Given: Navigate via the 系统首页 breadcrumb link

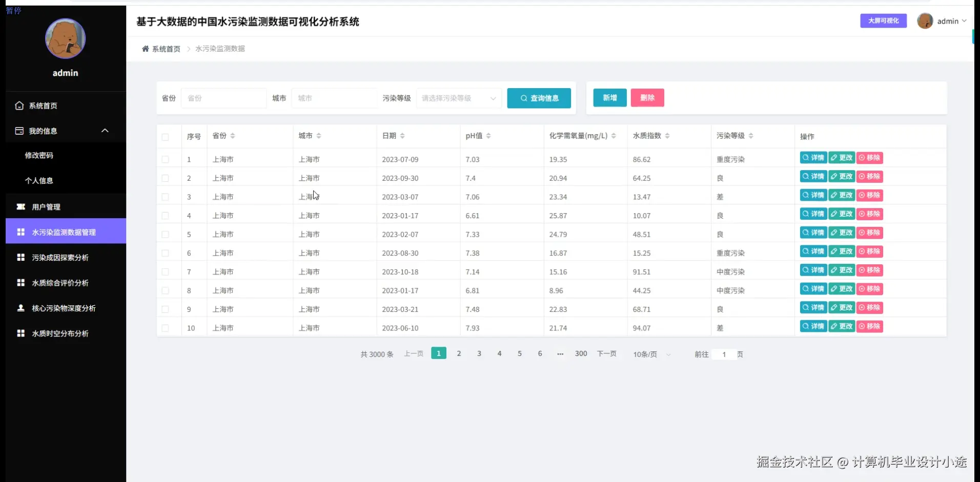Looking at the screenshot, I should (166, 49).
